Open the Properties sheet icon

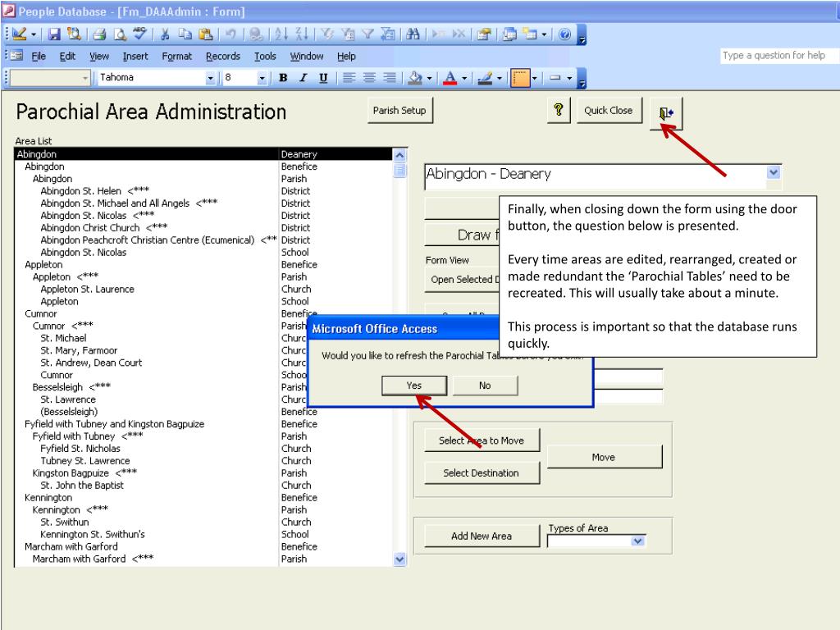(484, 34)
